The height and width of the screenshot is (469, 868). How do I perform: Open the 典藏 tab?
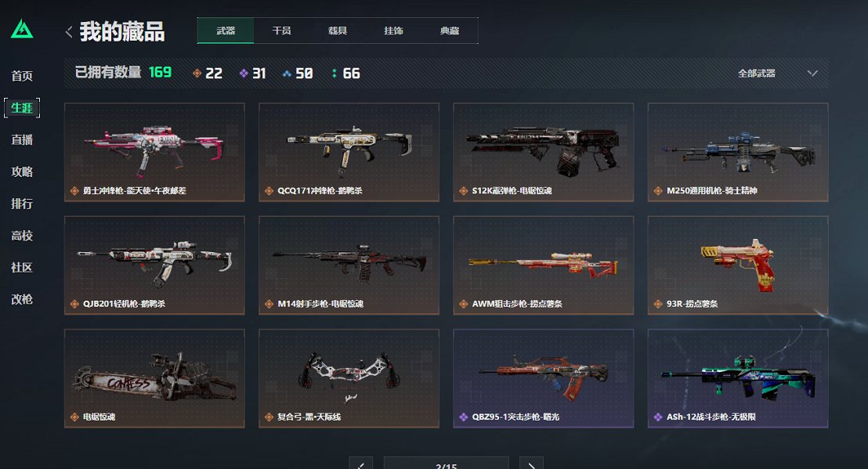pos(450,31)
